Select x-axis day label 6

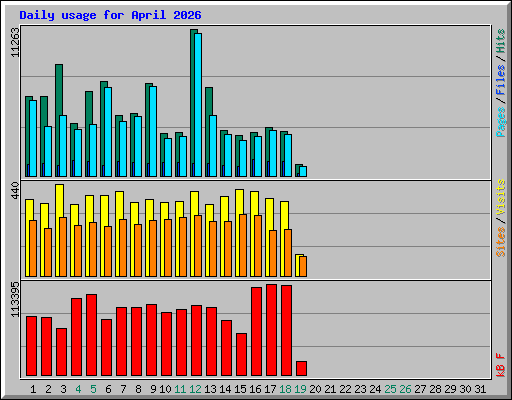(x=108, y=389)
